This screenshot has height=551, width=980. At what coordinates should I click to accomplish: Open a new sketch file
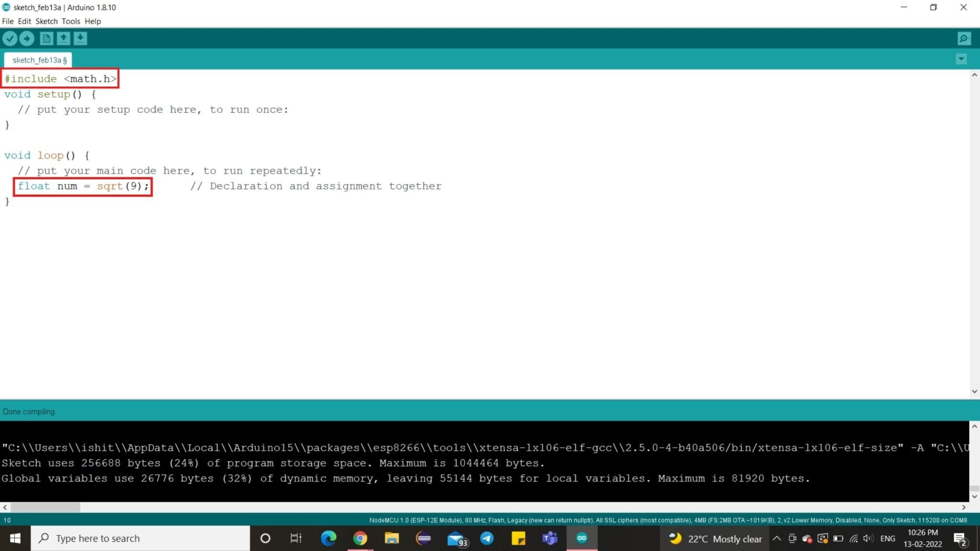(46, 38)
